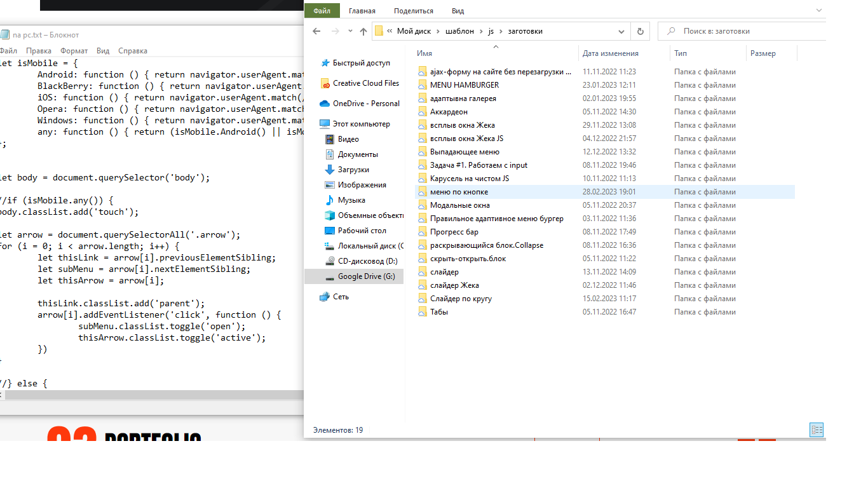Screen dimensions: 868x488
Task: Navigate to шаблон breadcrumb
Action: coord(459,31)
